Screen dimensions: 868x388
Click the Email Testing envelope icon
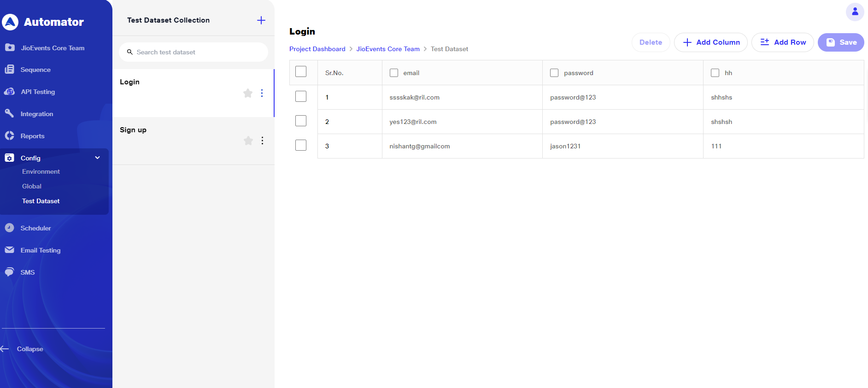pyautogui.click(x=9, y=250)
